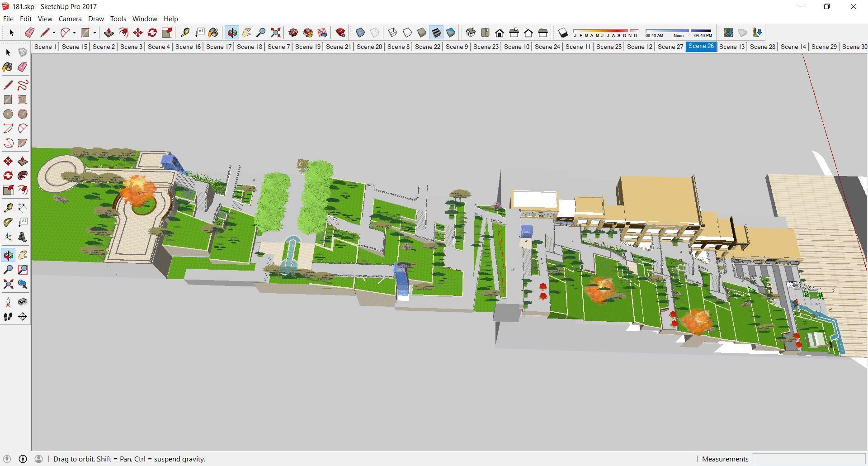Open the Edit menu

(26, 19)
